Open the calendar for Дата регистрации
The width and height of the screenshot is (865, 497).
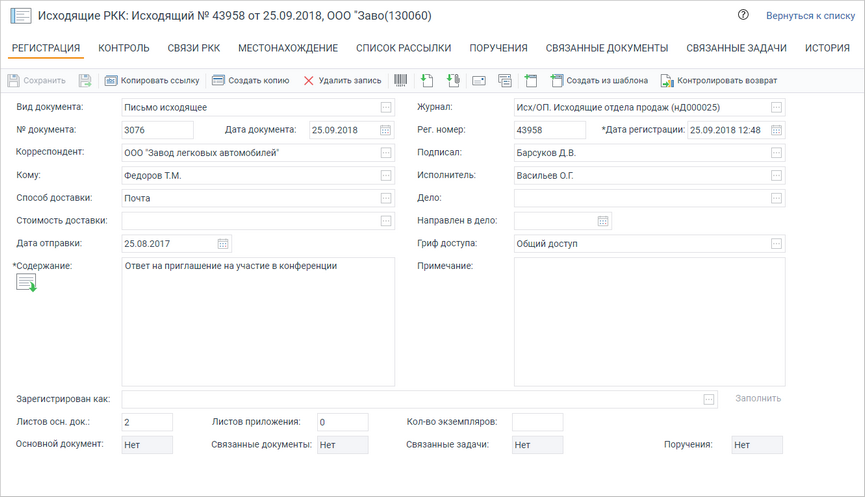point(776,130)
